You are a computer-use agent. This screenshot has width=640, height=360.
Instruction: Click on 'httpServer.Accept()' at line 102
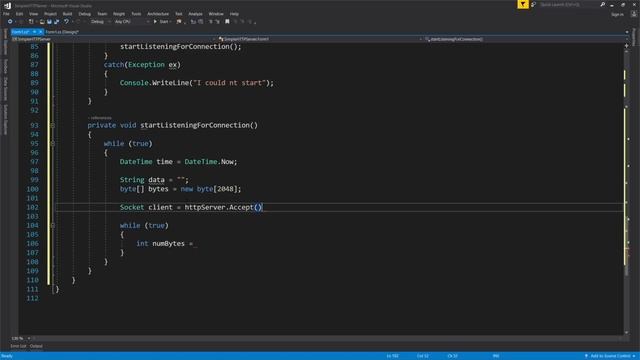coord(223,207)
